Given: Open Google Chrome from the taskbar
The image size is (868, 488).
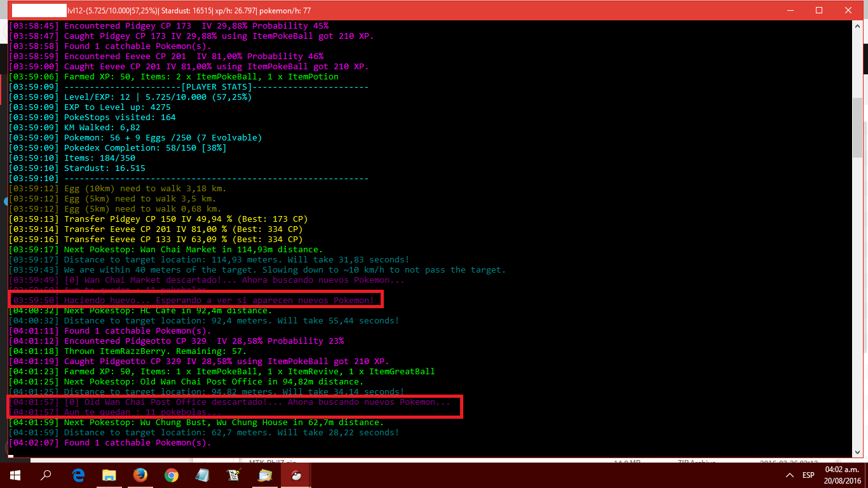Looking at the screenshot, I should 171,475.
